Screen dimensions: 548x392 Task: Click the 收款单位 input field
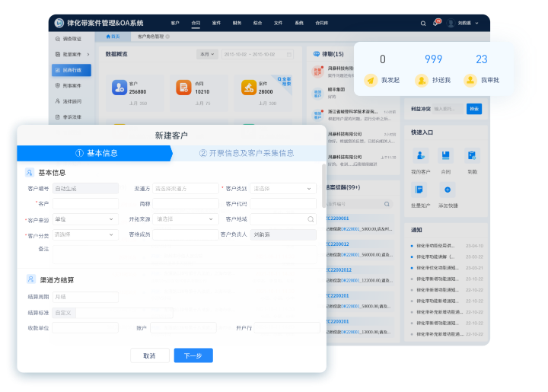[85, 328]
